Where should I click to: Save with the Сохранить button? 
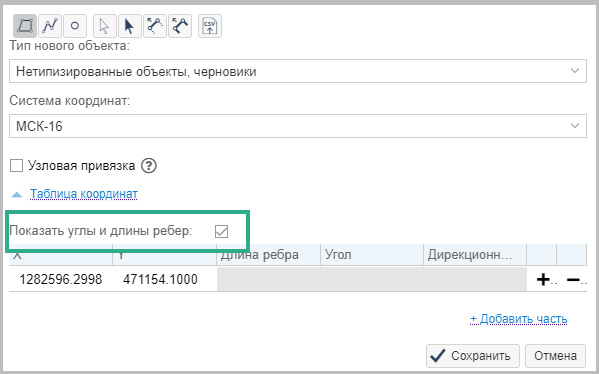(473, 356)
